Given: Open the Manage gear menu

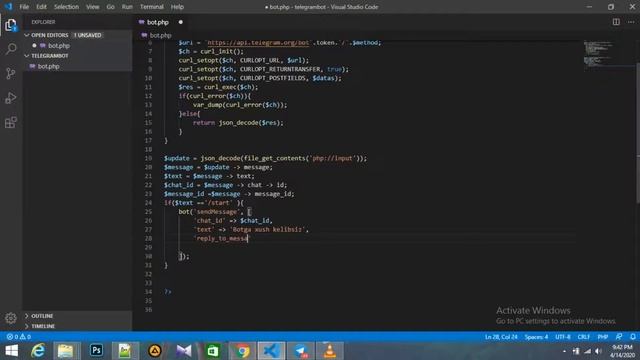Looking at the screenshot, I should click(x=11, y=318).
